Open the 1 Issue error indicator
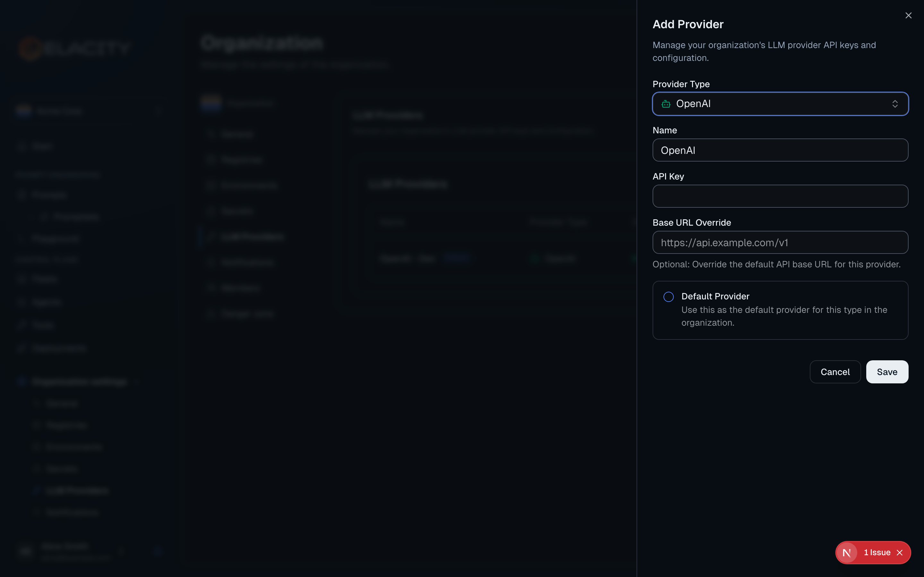Image resolution: width=924 pixels, height=577 pixels. point(877,552)
